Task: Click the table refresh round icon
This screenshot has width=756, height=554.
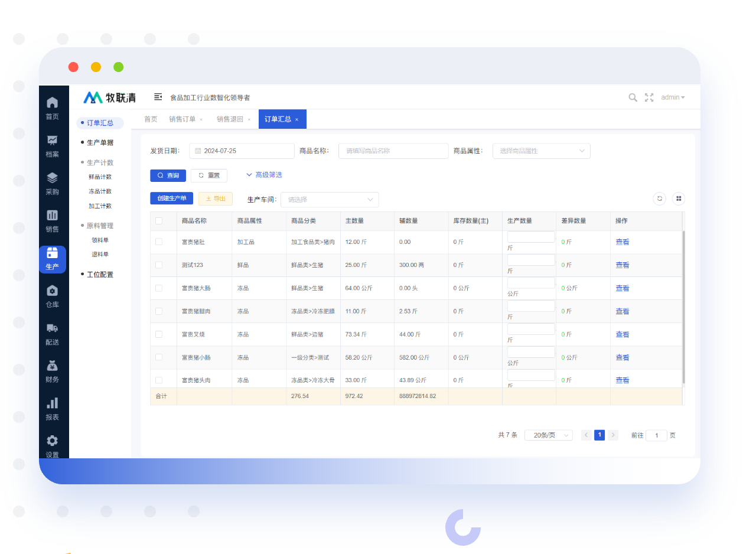Action: pyautogui.click(x=660, y=199)
